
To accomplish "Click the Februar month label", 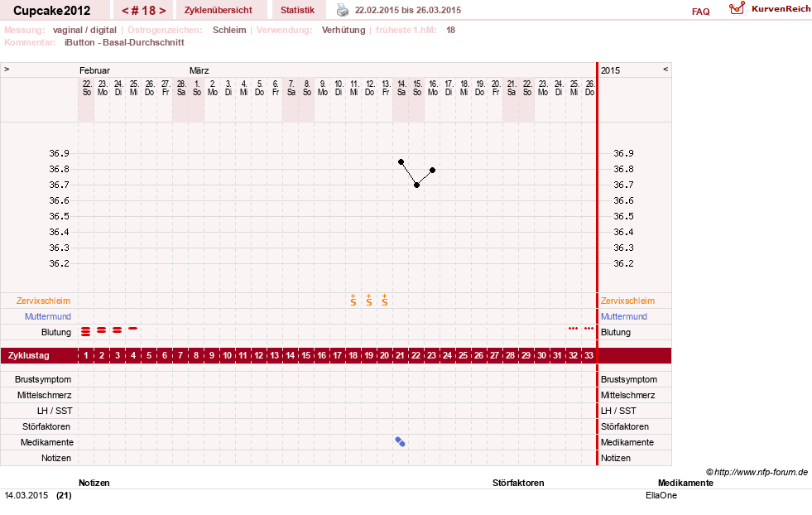I will click(94, 70).
